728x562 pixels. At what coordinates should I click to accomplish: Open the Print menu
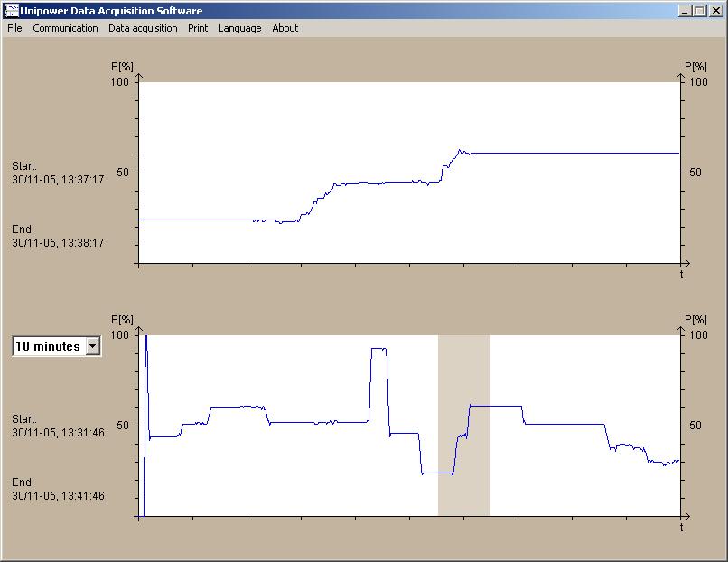pos(198,28)
